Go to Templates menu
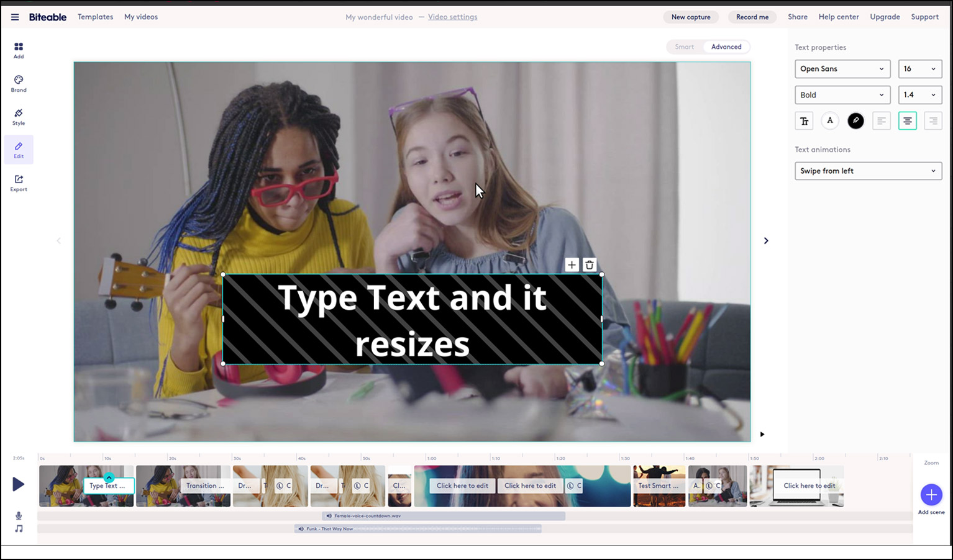Viewport: 953px width, 560px height. coord(95,17)
